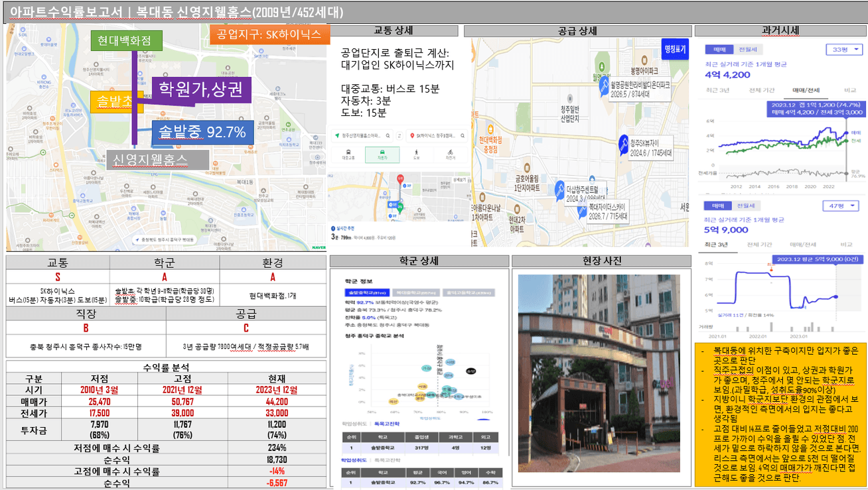
Task: Click the blue marker for 힐링공원한라비발디온더파크
Action: 604,88
